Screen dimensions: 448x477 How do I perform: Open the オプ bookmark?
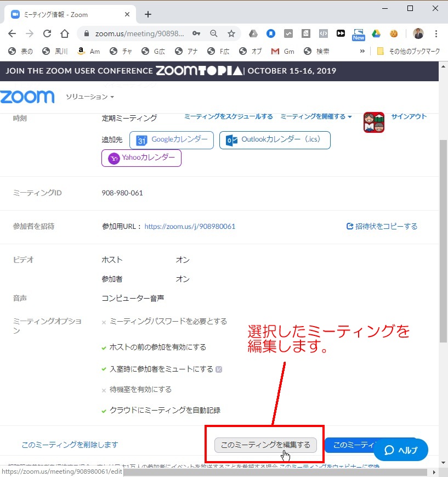[x=251, y=52]
